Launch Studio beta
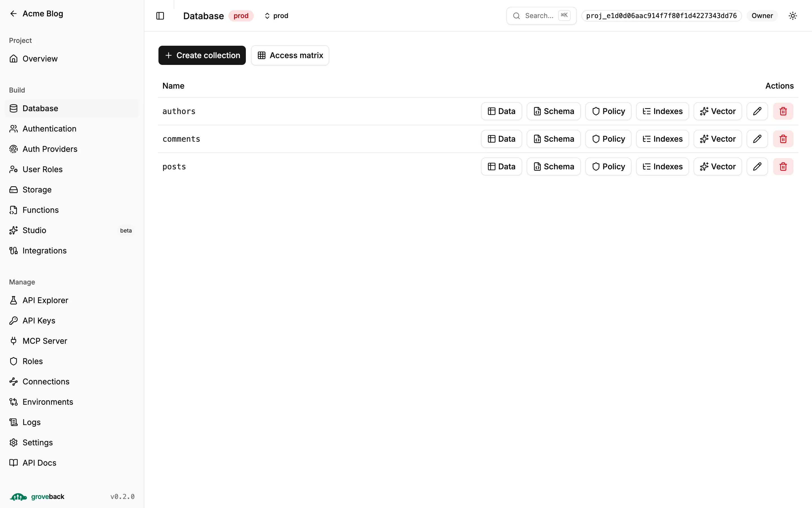The image size is (812, 508). 72,230
